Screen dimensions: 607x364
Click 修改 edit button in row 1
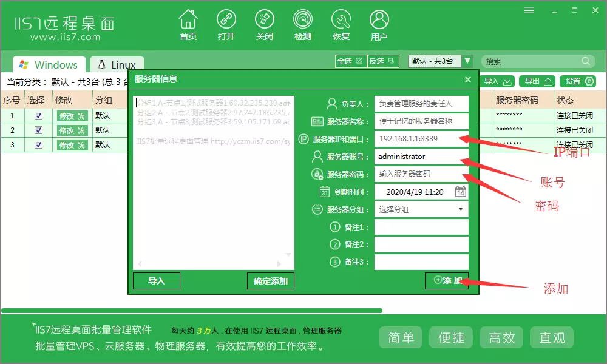(72, 116)
